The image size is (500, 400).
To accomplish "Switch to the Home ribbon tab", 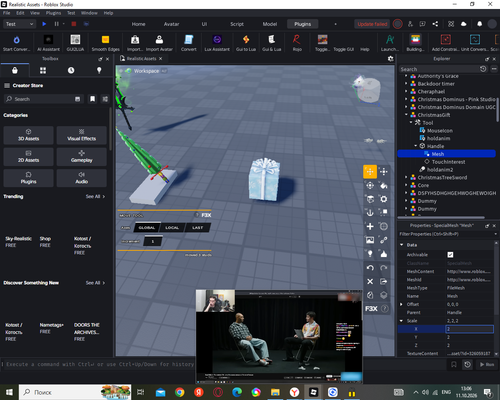I will click(138, 24).
